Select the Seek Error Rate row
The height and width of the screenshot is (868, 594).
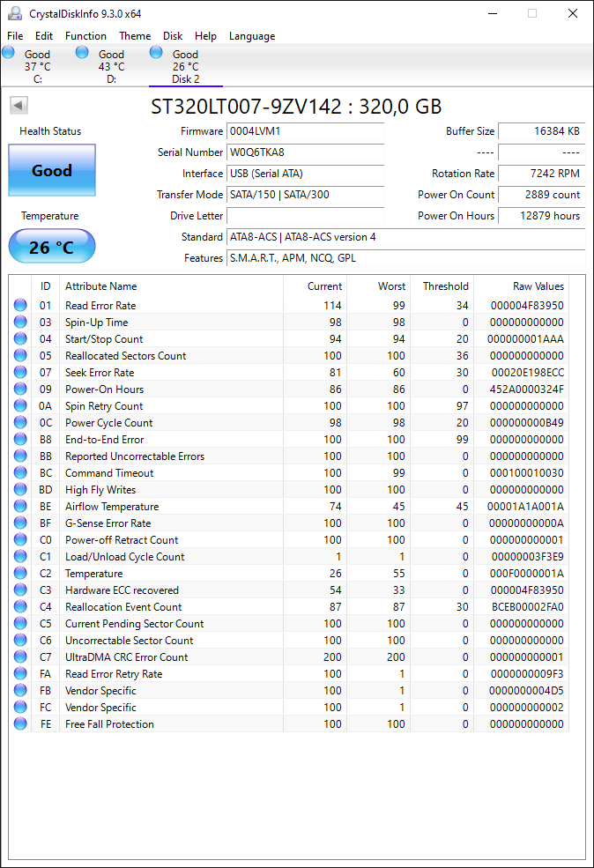288,373
